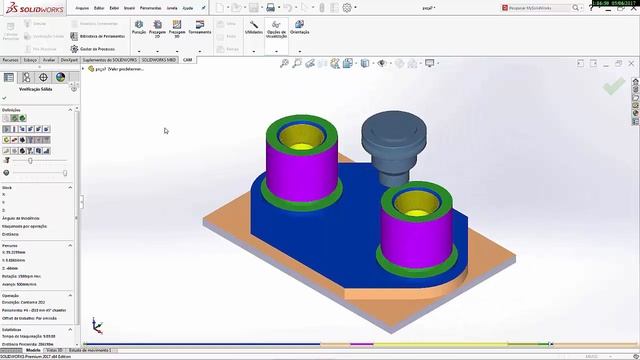The height and width of the screenshot is (360, 640).
Task: Switch to the Esboço ribbon tab
Action: tap(30, 60)
